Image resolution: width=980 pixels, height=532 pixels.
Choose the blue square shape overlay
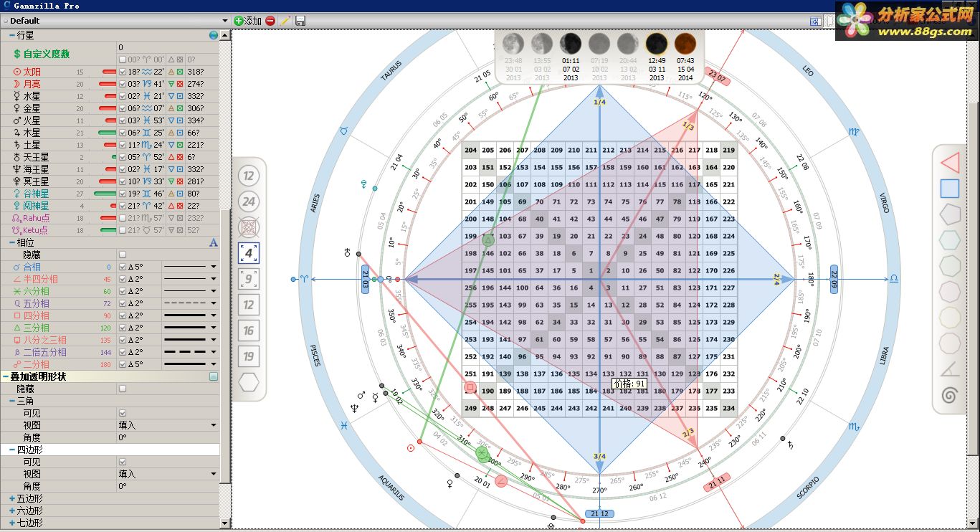pyautogui.click(x=950, y=189)
